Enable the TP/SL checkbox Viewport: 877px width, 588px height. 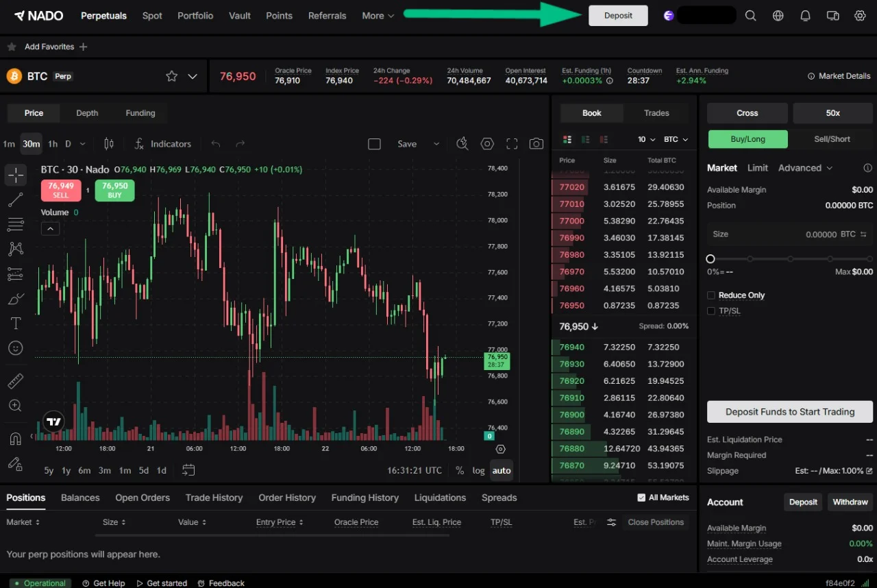(711, 311)
